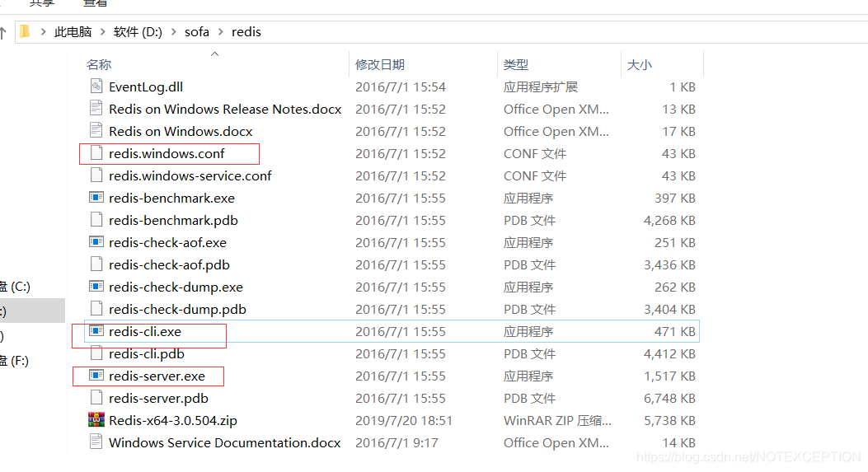Click the size value 6,748 KB
The height and width of the screenshot is (472, 868).
pos(669,399)
